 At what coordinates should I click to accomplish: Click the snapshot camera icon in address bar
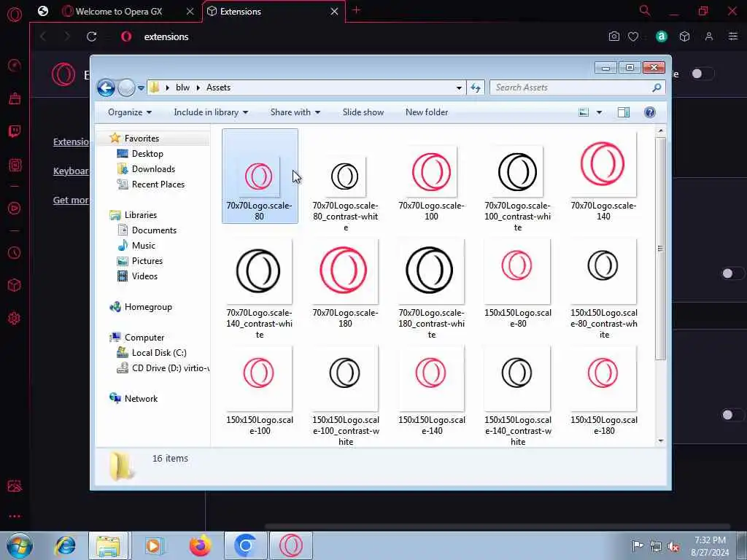coord(614,36)
